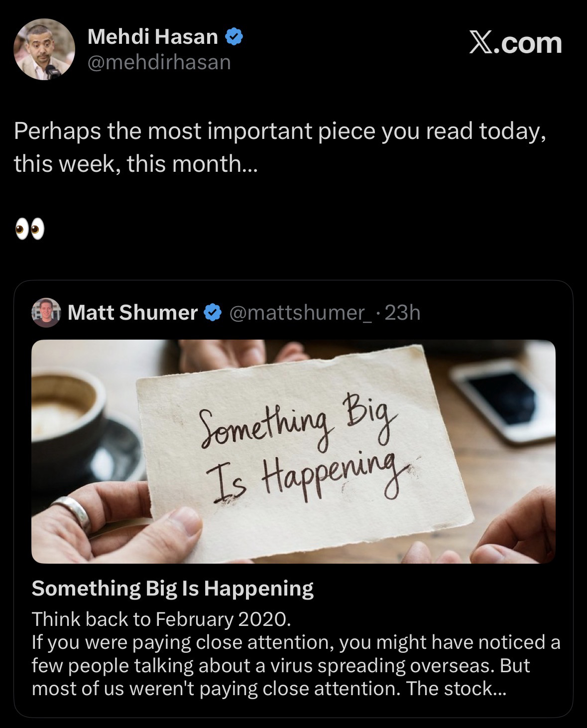Click the @mehdirhasan handle
This screenshot has height=728, width=587.
159,62
